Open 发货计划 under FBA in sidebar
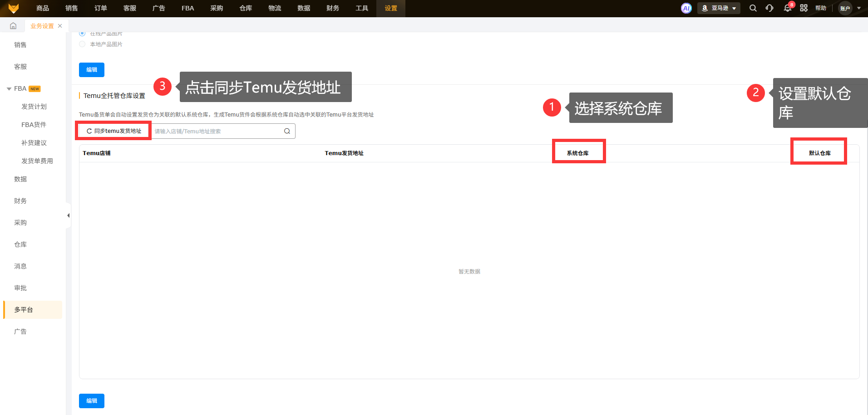Image resolution: width=868 pixels, height=415 pixels. (x=34, y=107)
